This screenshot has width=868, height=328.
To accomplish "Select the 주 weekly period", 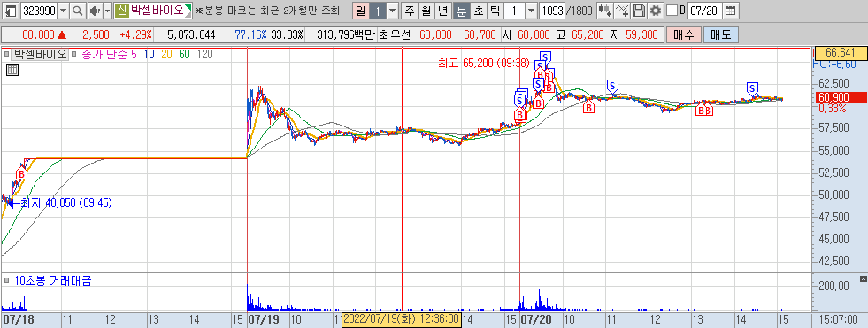I will [409, 10].
